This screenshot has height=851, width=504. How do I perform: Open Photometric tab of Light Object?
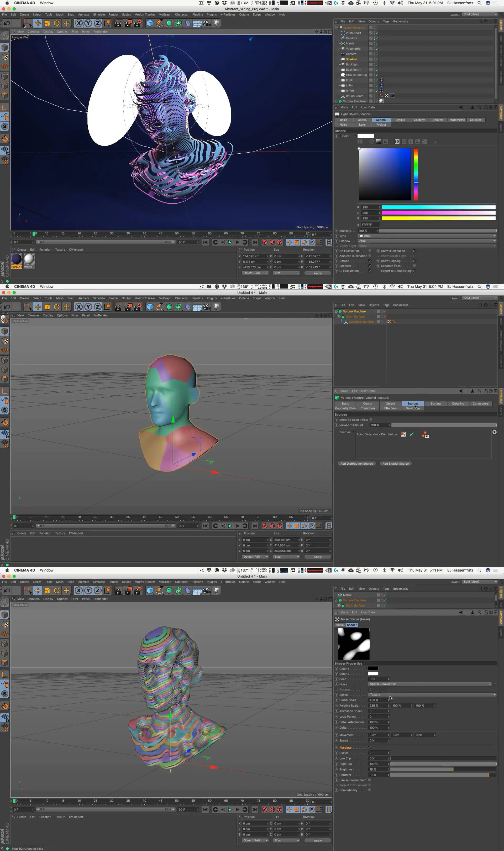pos(456,120)
